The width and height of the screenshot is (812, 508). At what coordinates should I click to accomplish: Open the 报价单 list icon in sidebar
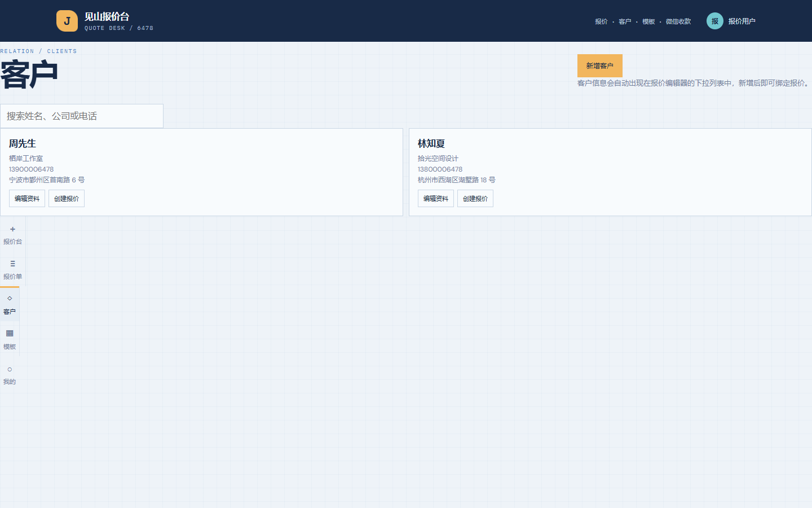[12, 264]
